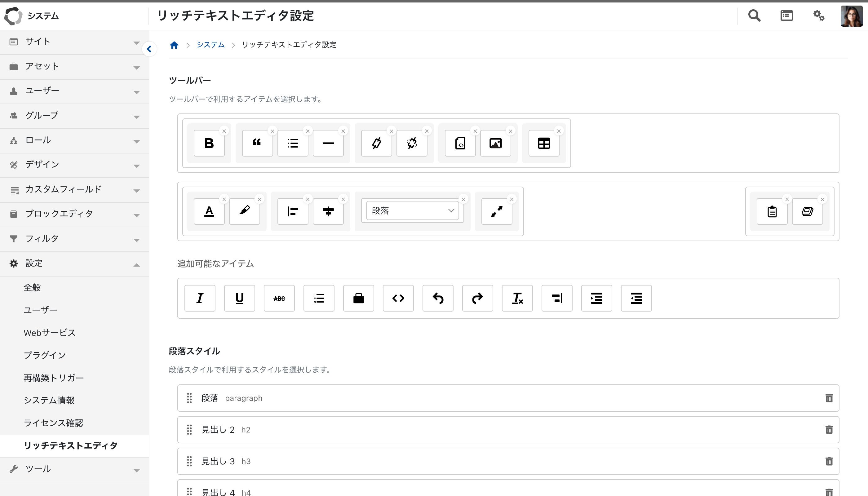Select the fullscreen expand icon

497,211
